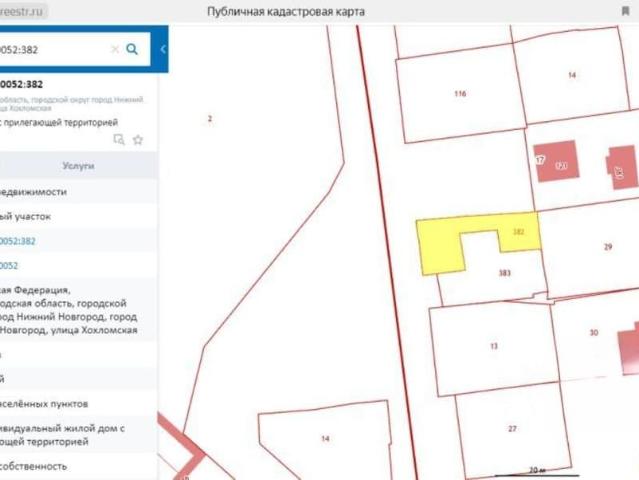Click the site address in the browser bar

(x=21, y=11)
